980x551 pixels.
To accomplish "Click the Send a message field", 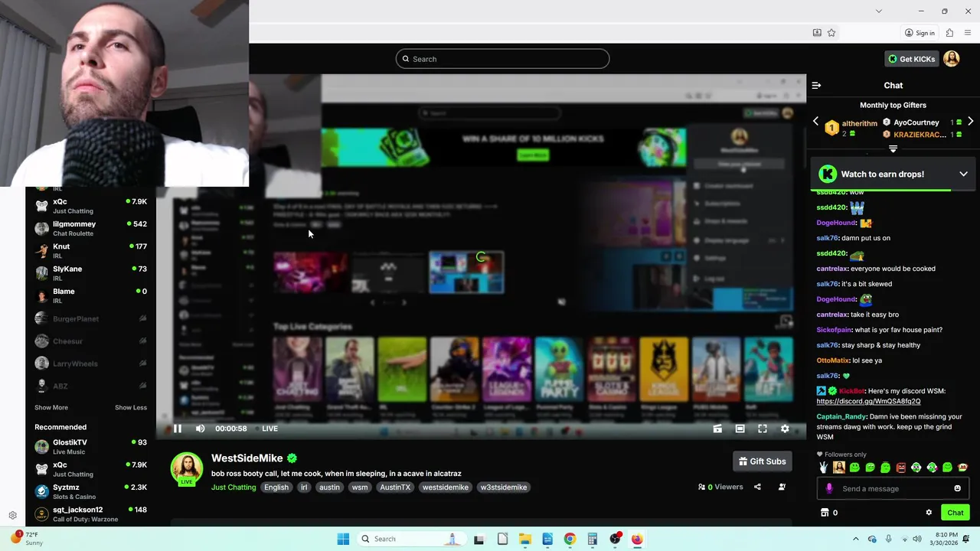I will click(893, 488).
